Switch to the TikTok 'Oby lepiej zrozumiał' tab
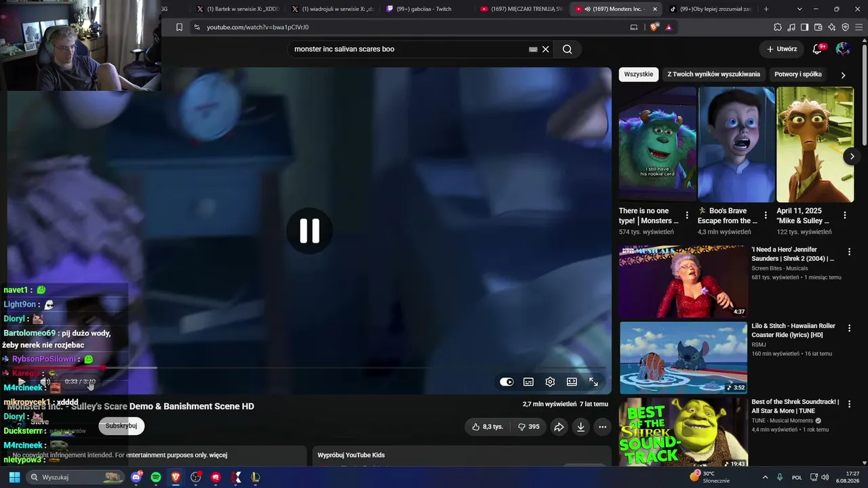Image resolution: width=868 pixels, height=488 pixels. (x=711, y=9)
